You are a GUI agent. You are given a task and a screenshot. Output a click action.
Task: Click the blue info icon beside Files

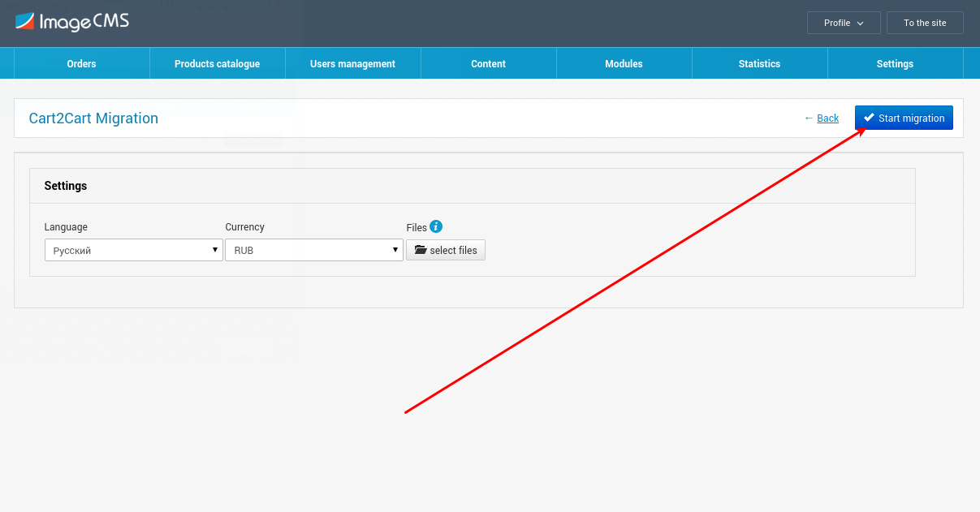436,226
